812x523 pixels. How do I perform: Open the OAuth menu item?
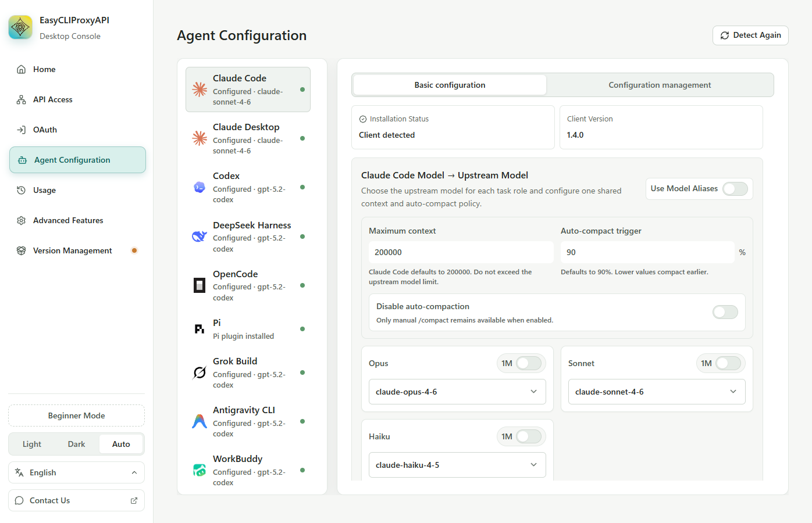coord(77,130)
